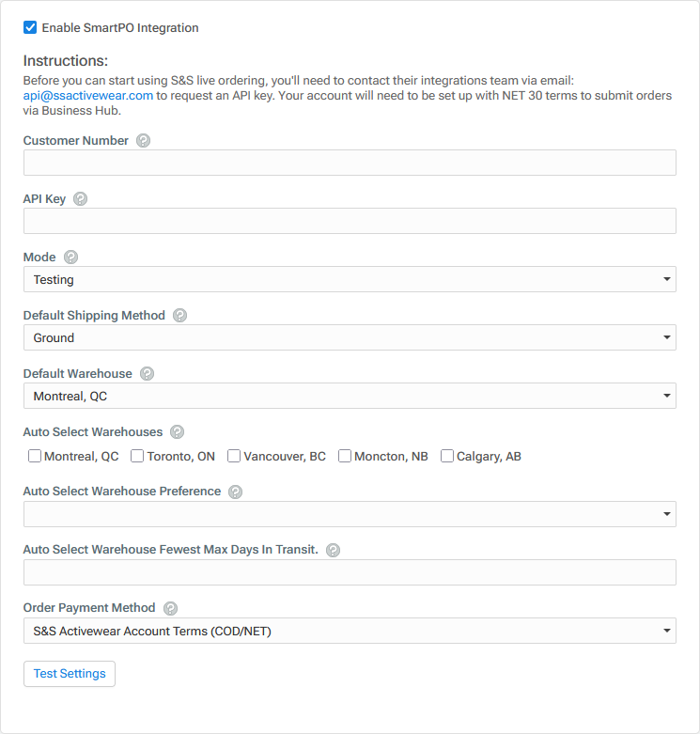Check the Vancouver, BC warehouse checkbox
This screenshot has width=700, height=734.
point(234,456)
